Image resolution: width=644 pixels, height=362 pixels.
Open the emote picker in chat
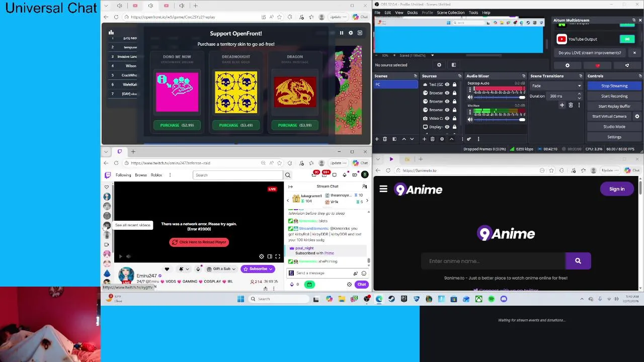(364, 273)
